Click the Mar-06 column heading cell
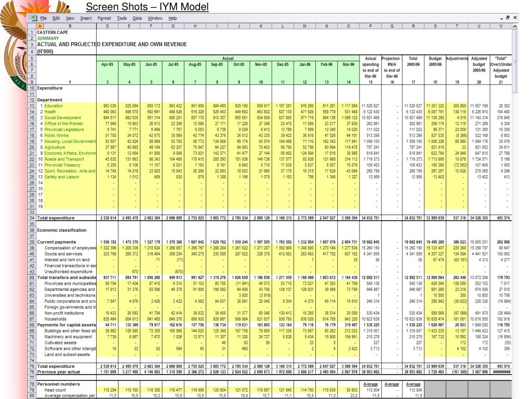The width and height of the screenshot is (532, 399). [348, 64]
